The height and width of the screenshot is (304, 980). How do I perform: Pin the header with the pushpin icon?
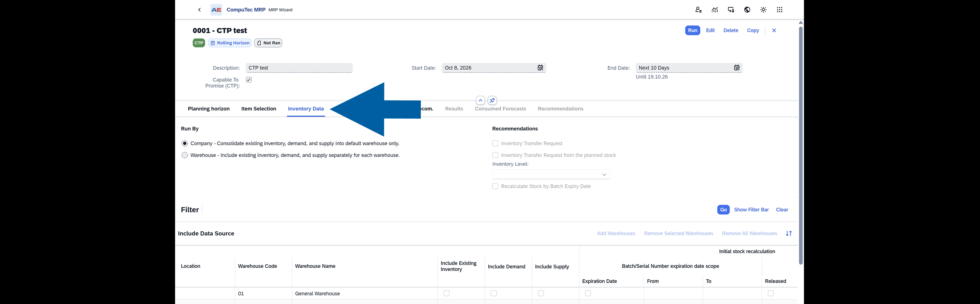(x=492, y=100)
